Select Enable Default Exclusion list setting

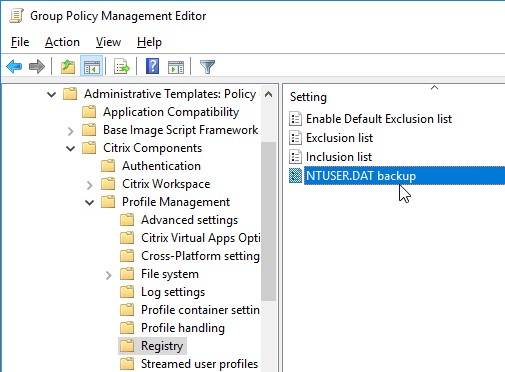pos(379,119)
